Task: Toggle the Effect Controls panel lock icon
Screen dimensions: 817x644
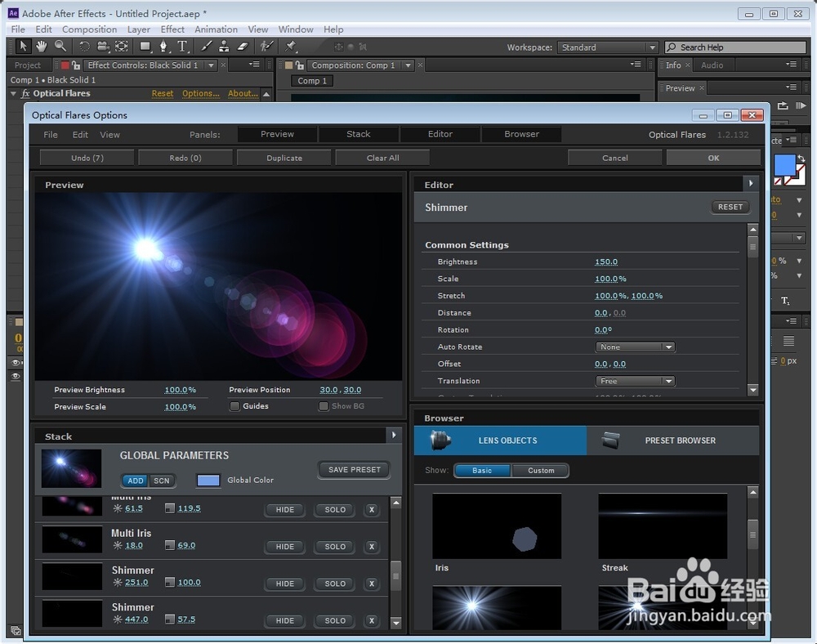Action: 76,65
